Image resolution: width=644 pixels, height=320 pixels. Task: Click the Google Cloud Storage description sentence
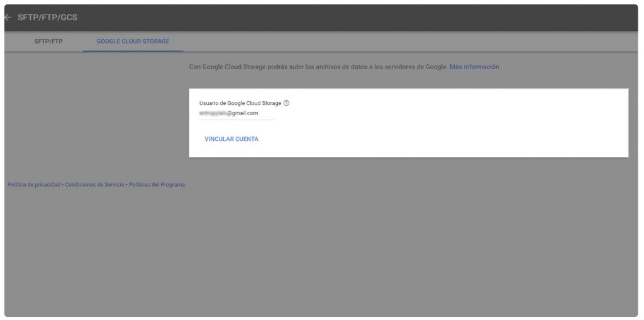pos(318,67)
